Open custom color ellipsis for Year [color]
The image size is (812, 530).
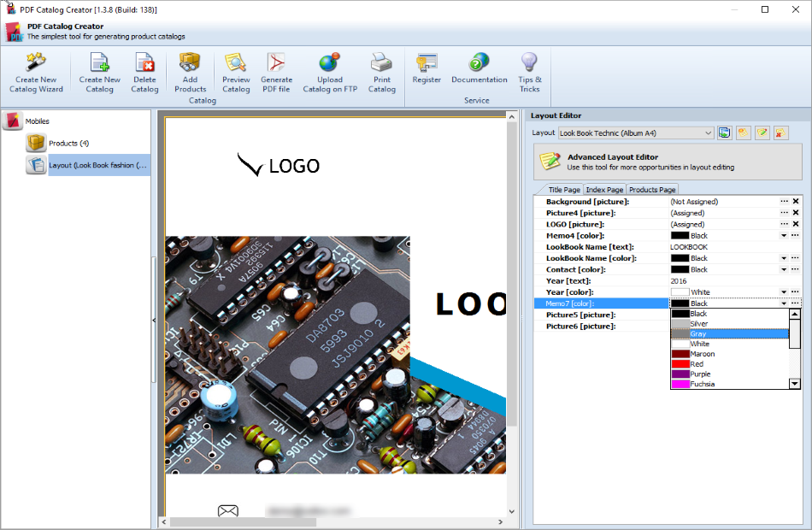796,291
